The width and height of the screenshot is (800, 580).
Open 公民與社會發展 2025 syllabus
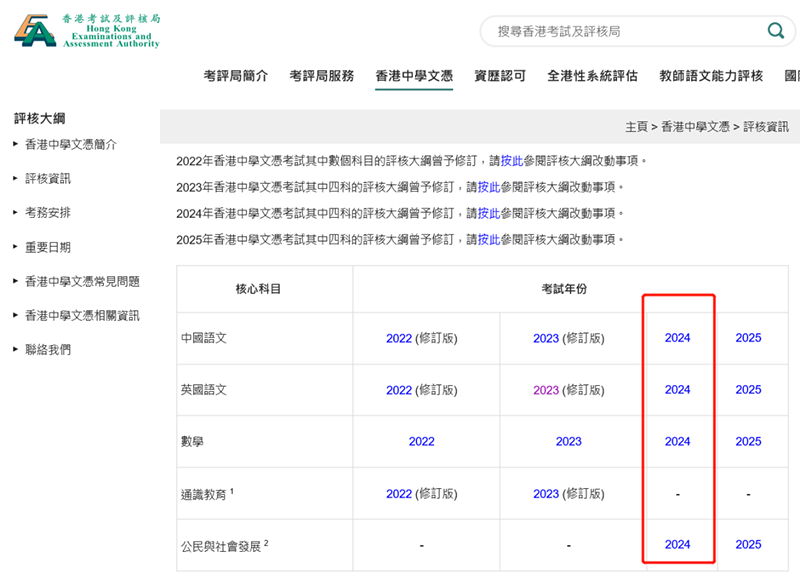coord(748,545)
